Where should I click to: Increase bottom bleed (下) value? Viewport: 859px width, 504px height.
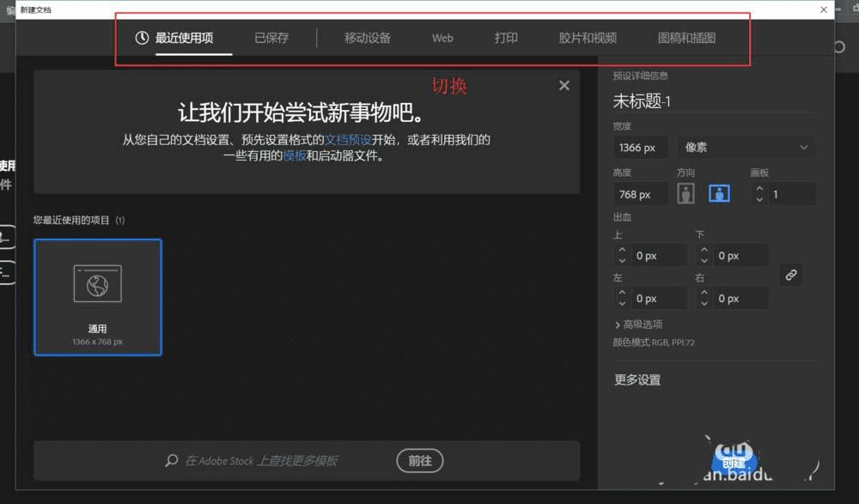click(704, 251)
